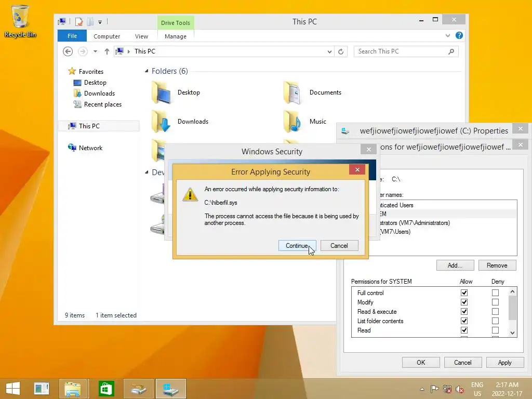Click the Properties quick access toolbar icon

(79, 22)
